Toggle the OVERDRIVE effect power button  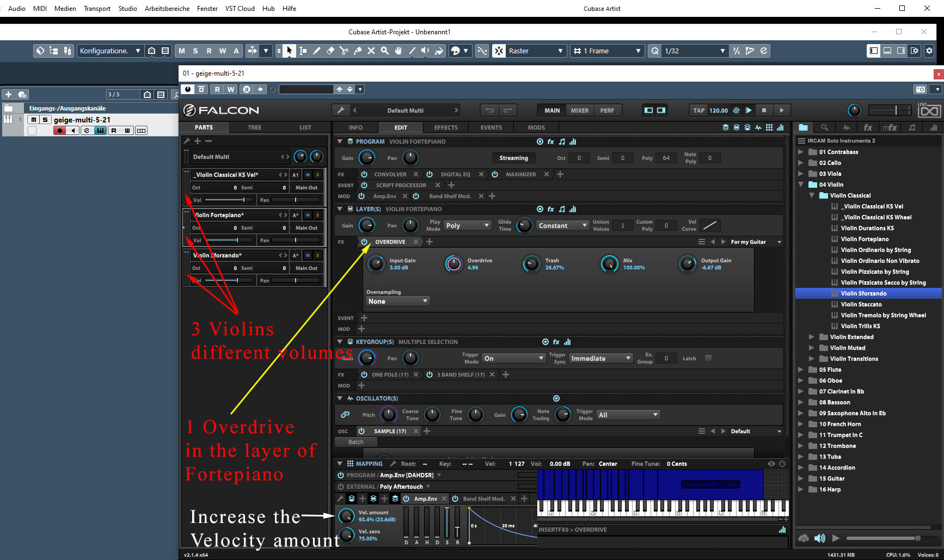point(364,242)
